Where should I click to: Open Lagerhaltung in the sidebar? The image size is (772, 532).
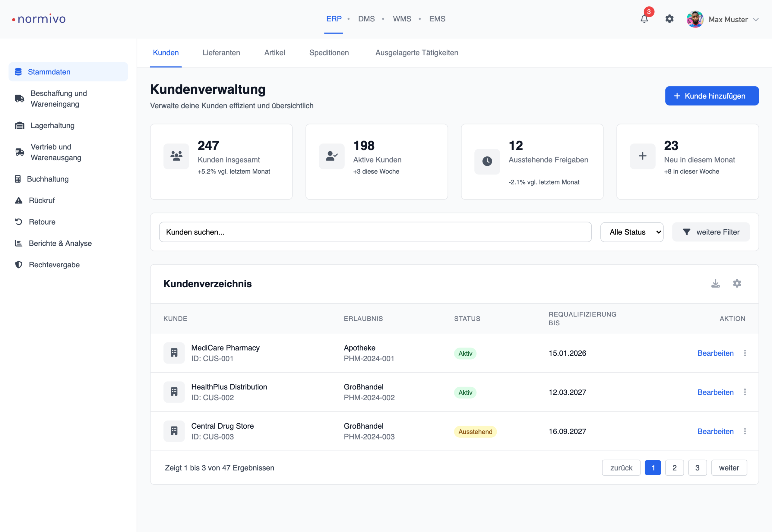tap(52, 126)
